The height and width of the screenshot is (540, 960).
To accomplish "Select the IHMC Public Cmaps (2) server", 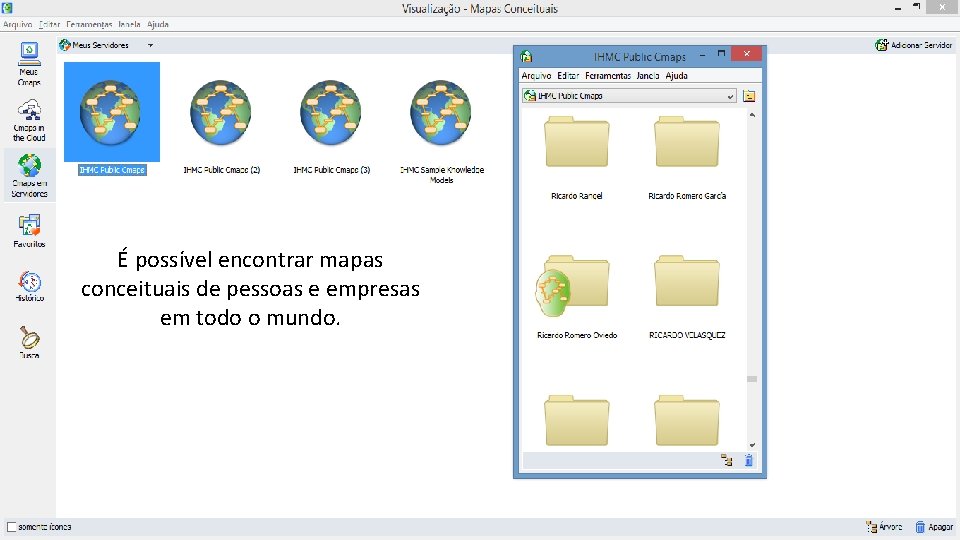I will [x=221, y=112].
